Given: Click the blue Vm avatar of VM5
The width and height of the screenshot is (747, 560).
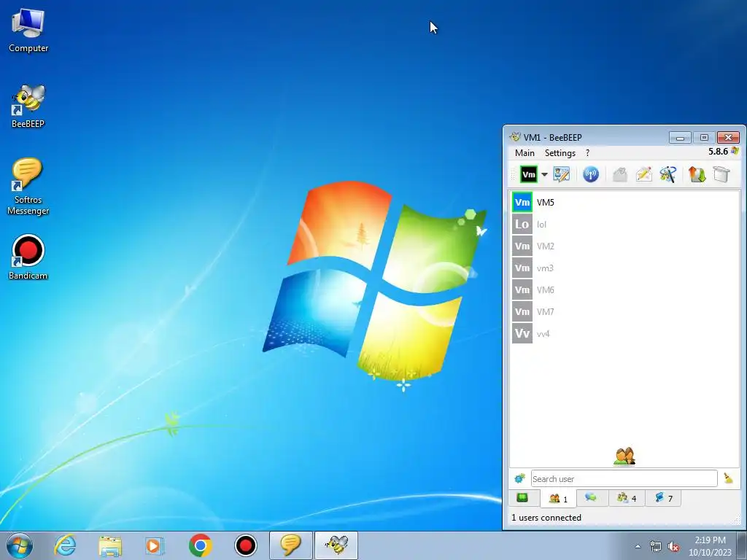Looking at the screenshot, I should (522, 203).
